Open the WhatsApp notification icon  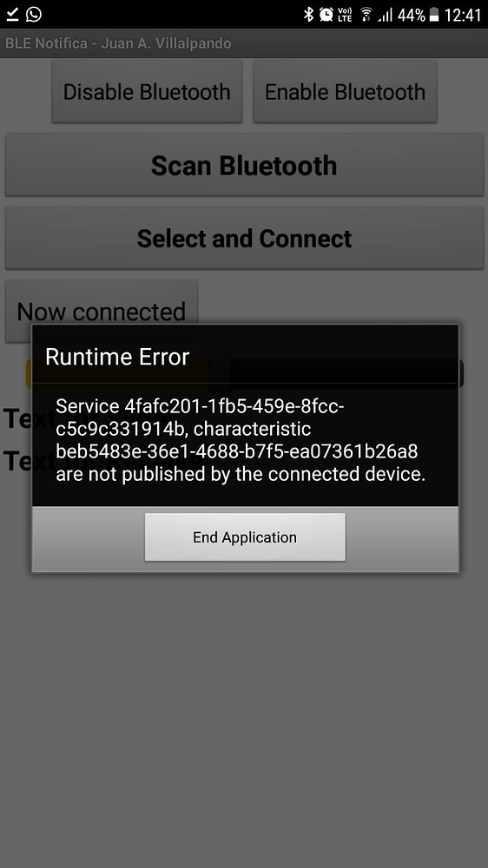tap(34, 14)
